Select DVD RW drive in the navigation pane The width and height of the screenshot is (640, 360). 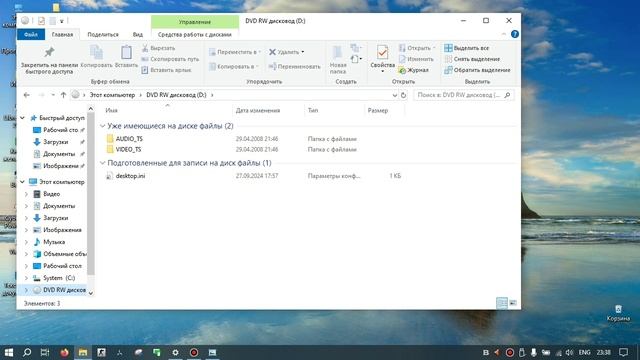click(x=60, y=290)
